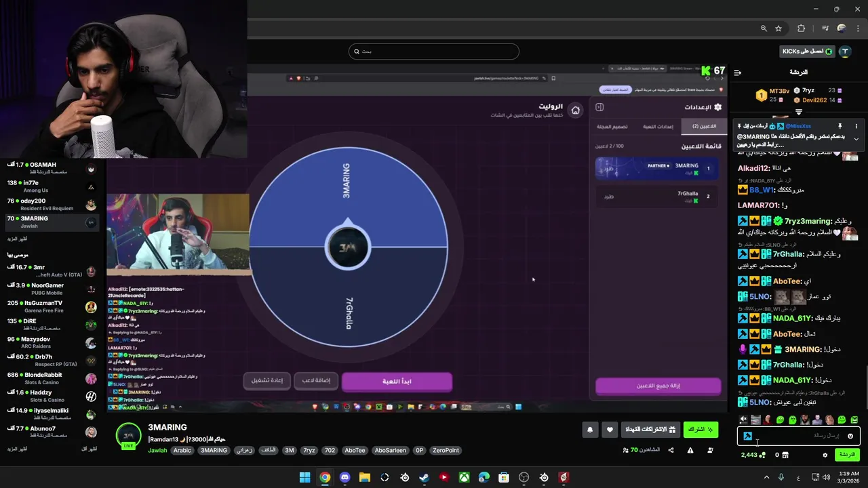Collapse the chat panel with arrow icon
868x488 pixels.
[x=738, y=73]
